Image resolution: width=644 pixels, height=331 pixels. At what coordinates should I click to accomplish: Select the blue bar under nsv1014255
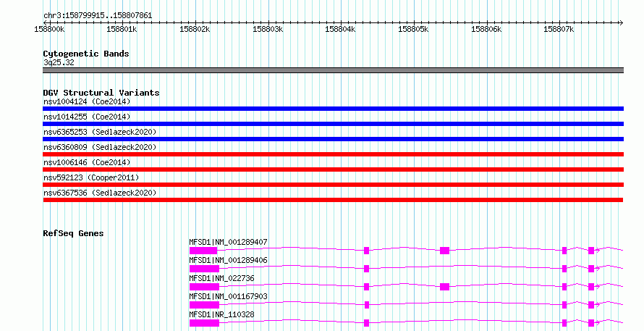click(333, 124)
